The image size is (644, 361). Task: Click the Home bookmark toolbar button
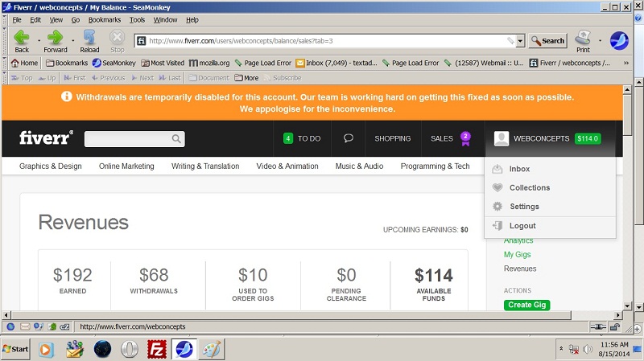click(25, 63)
